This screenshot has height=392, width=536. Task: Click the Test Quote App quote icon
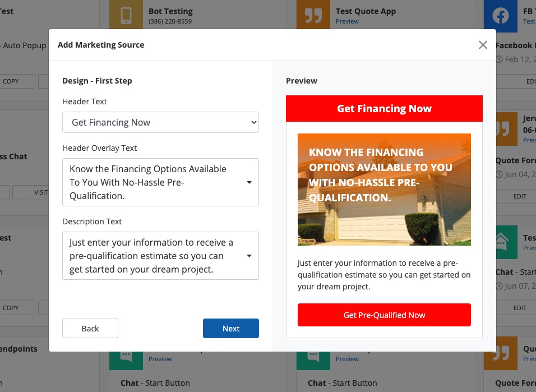(313, 15)
